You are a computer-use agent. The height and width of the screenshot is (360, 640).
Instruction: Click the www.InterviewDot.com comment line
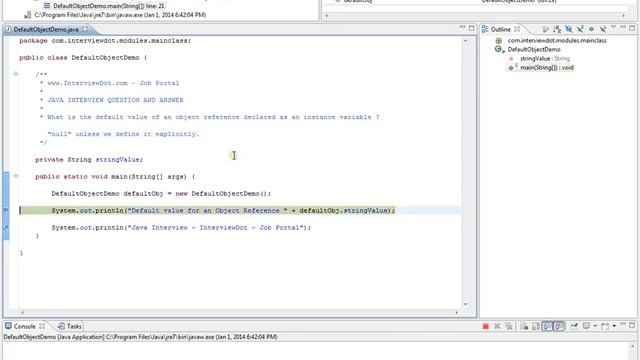pos(113,83)
